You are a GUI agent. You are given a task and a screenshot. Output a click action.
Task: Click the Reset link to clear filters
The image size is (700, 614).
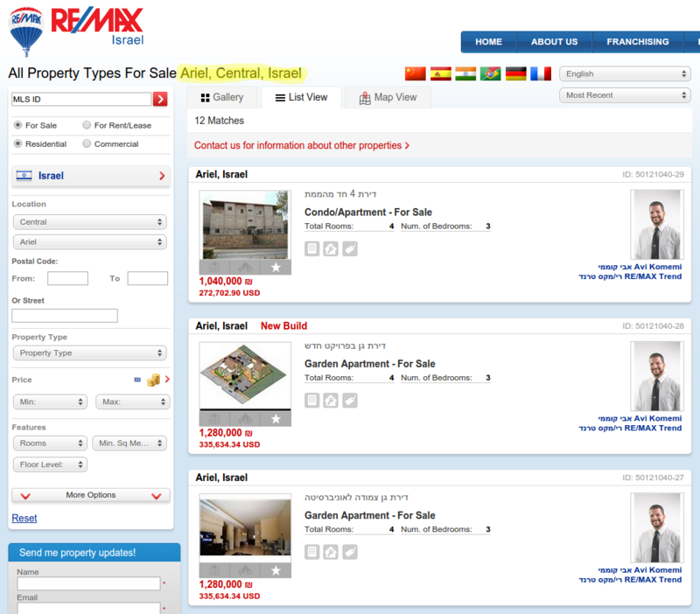click(x=24, y=518)
